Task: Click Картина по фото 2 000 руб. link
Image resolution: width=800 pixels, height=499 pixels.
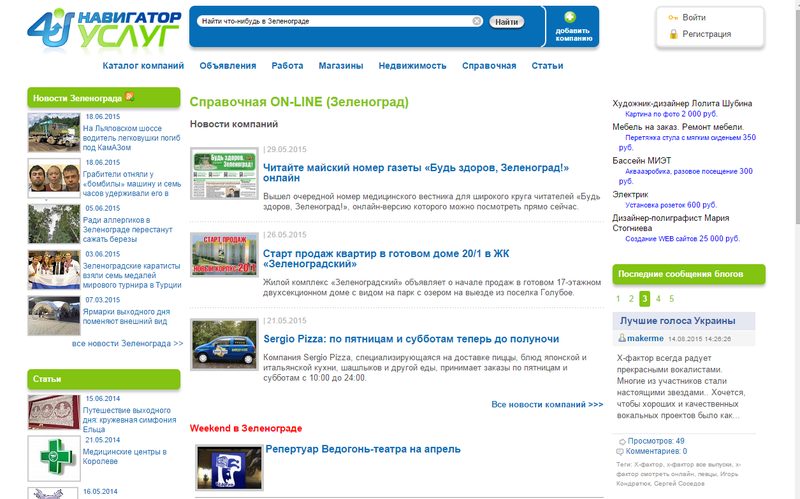Action: point(671,114)
